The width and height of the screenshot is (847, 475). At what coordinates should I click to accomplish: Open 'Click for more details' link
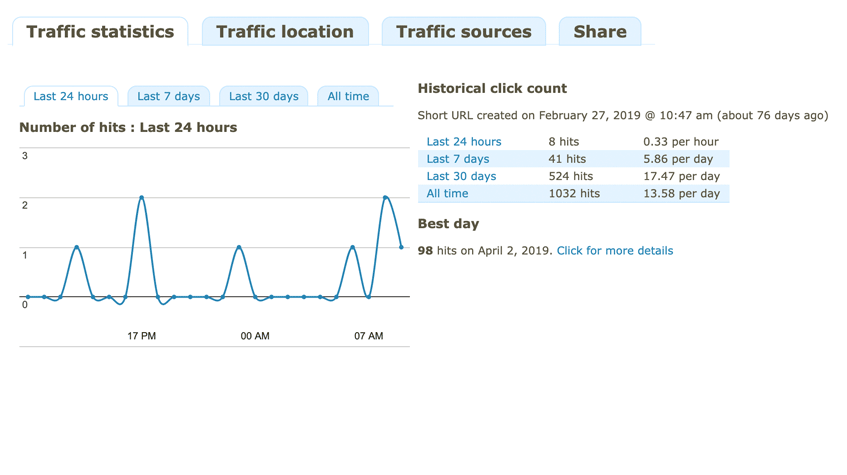(615, 251)
